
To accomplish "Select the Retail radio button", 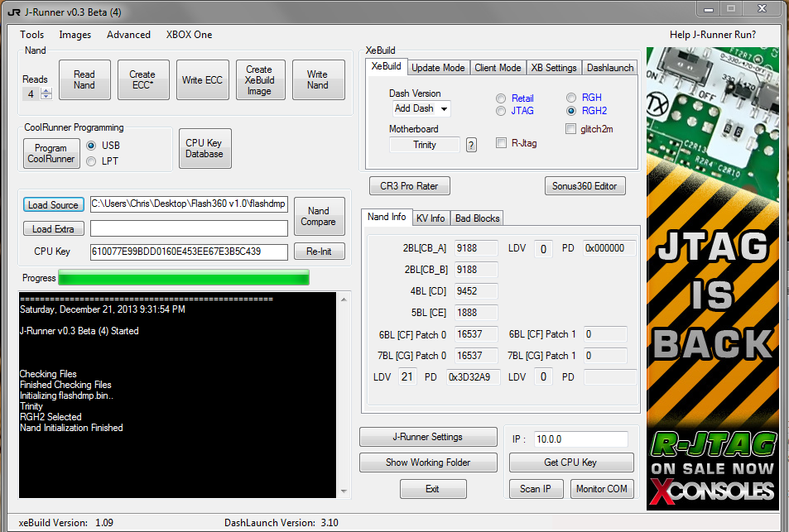I will [501, 98].
